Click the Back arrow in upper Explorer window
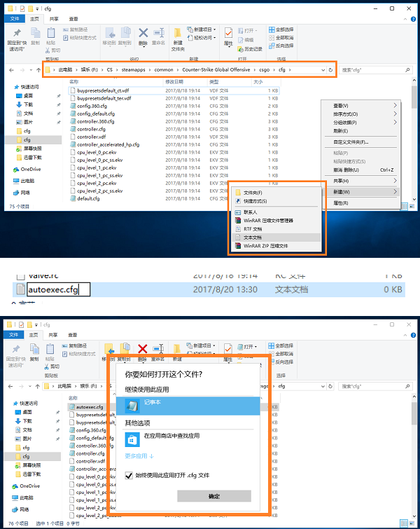 pos(11,70)
